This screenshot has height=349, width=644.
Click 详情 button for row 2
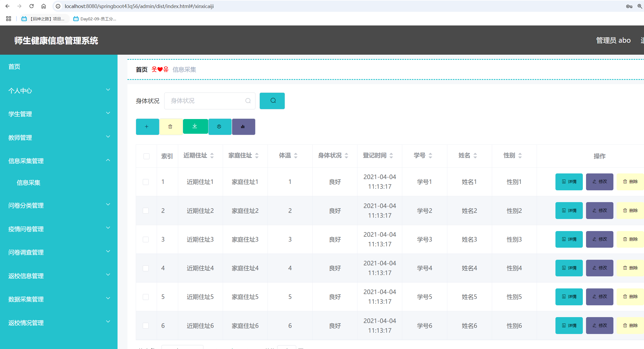pos(569,211)
